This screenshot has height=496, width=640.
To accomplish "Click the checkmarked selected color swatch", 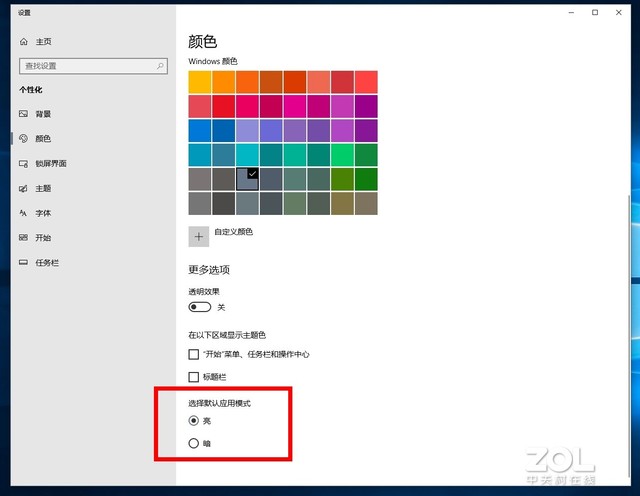I will pos(248,178).
